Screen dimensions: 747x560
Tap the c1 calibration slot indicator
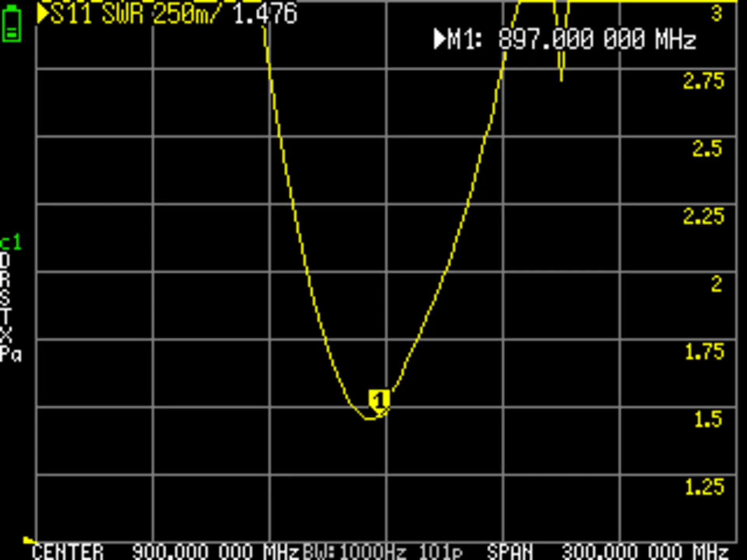pyautogui.click(x=11, y=243)
